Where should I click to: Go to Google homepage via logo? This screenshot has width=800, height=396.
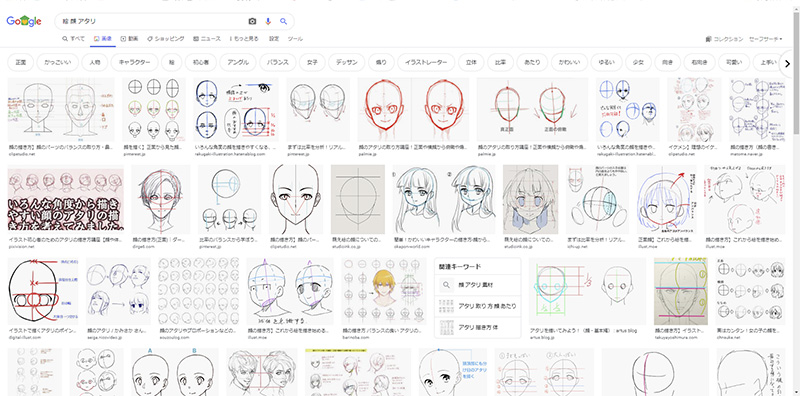(x=23, y=21)
